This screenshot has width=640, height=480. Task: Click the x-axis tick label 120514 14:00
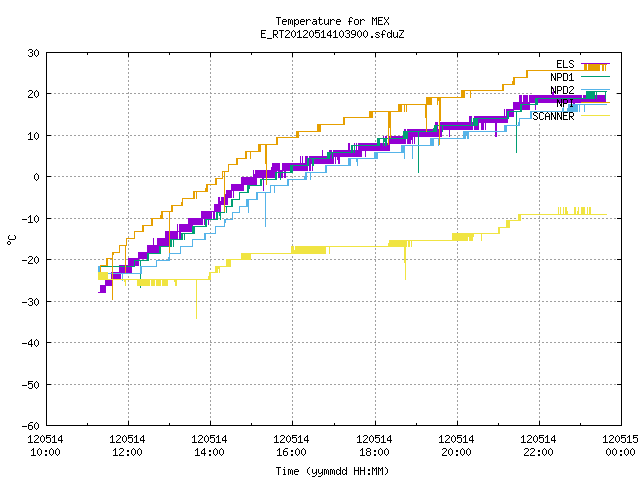click(209, 446)
